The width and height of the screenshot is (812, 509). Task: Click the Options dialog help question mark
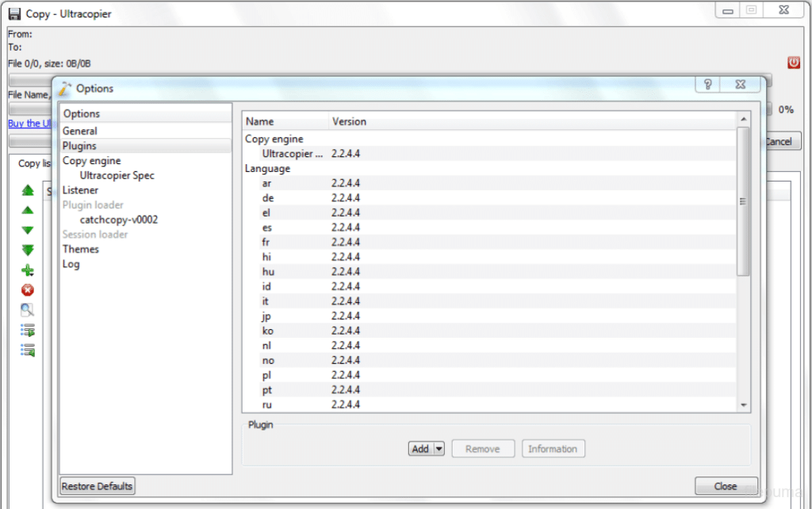708,84
